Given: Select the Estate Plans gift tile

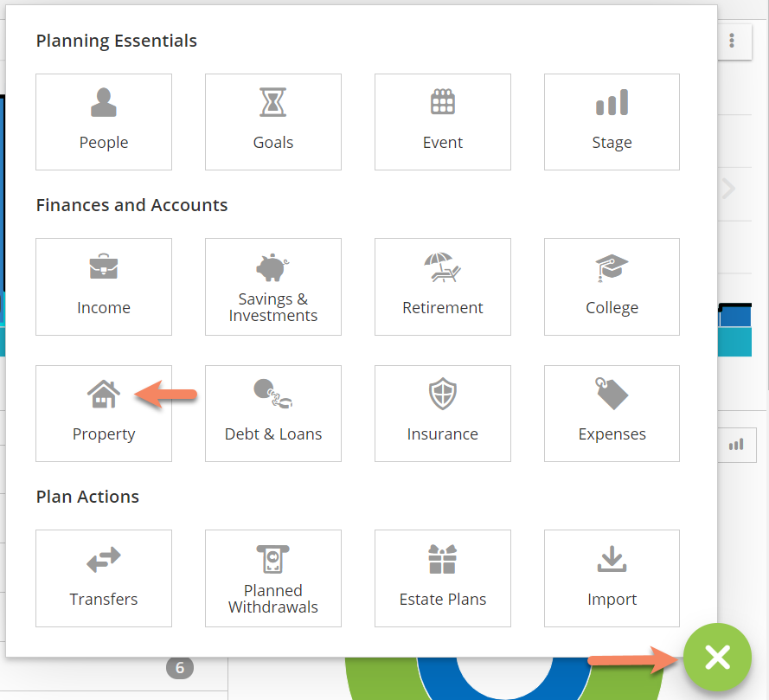Looking at the screenshot, I should pos(443,578).
